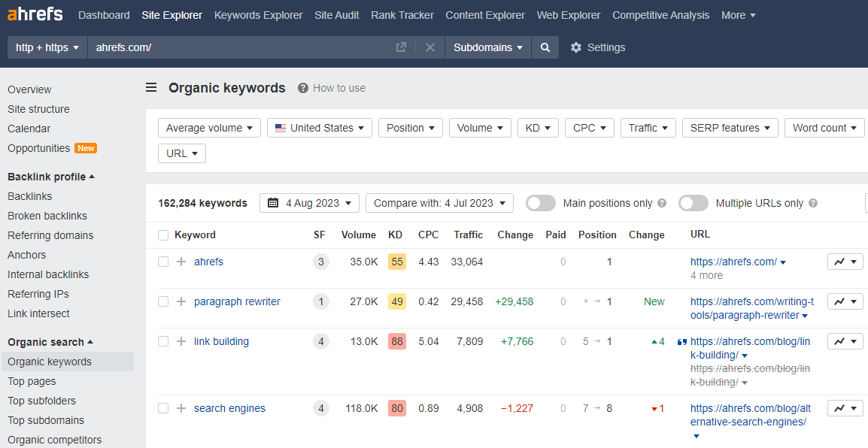Click calendar icon in 4 Aug 2023 picker
This screenshot has width=868, height=448.
[273, 203]
